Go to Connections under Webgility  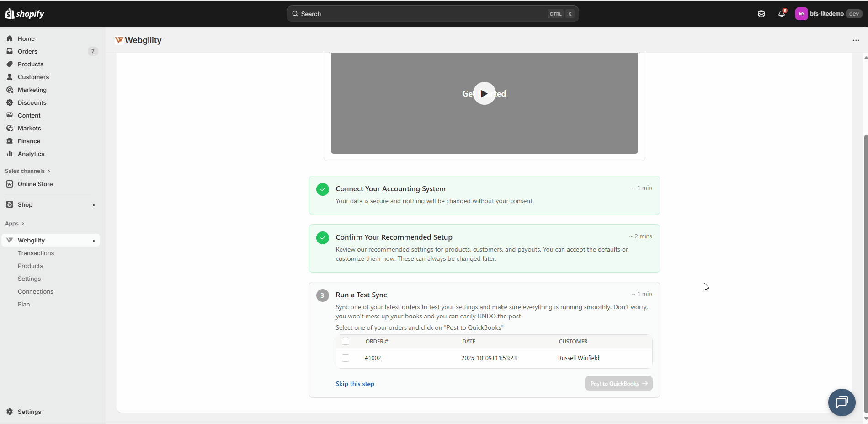click(x=35, y=291)
